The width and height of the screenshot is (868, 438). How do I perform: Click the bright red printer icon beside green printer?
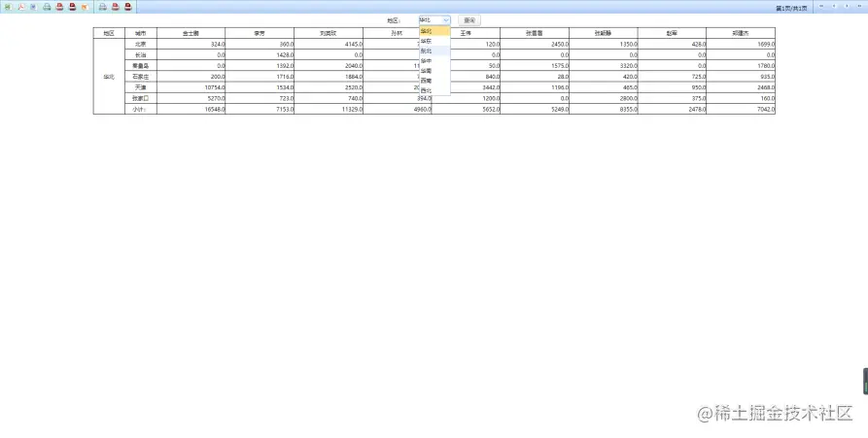[x=60, y=7]
